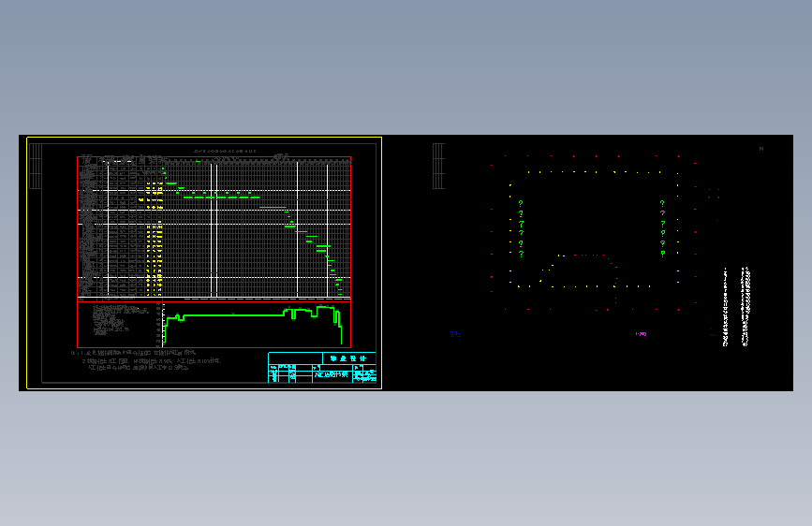Viewport: 812px width, 526px height.
Task: Select the white vertical notes text block
Action: [736, 306]
